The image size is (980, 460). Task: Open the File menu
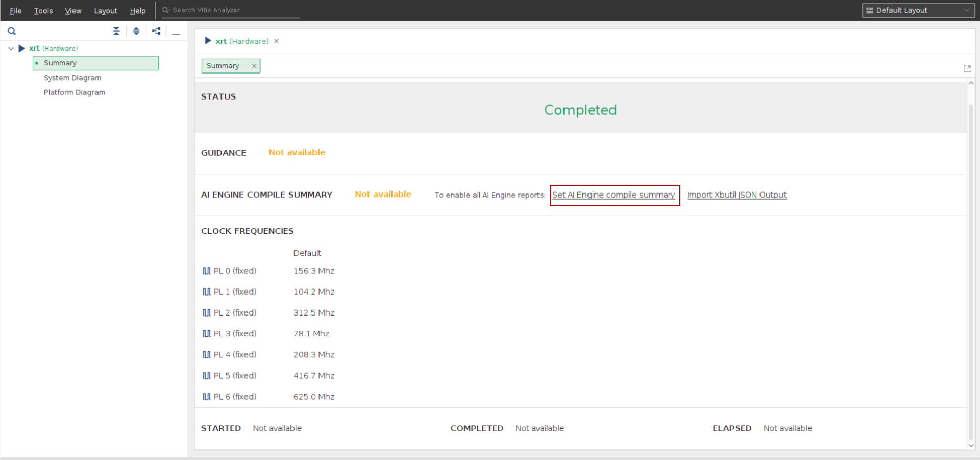tap(16, 11)
